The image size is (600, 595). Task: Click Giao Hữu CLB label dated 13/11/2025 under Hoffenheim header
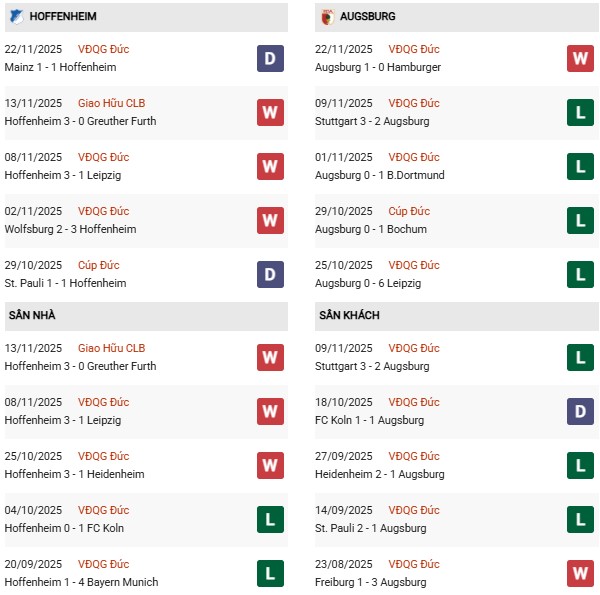click(111, 103)
